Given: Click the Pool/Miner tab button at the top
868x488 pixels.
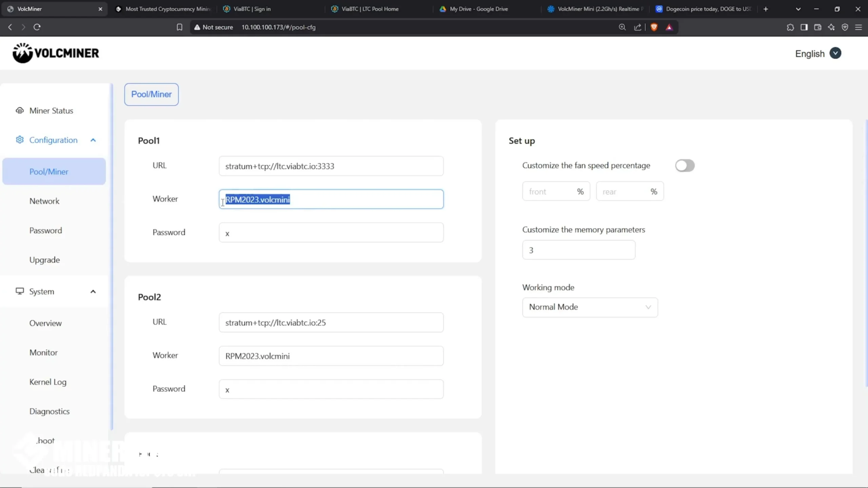Looking at the screenshot, I should click(x=151, y=94).
